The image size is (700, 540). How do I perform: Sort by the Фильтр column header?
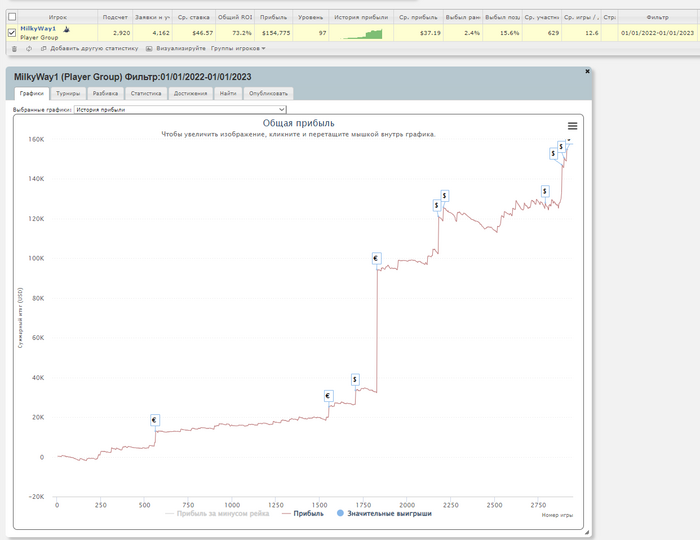coord(658,17)
